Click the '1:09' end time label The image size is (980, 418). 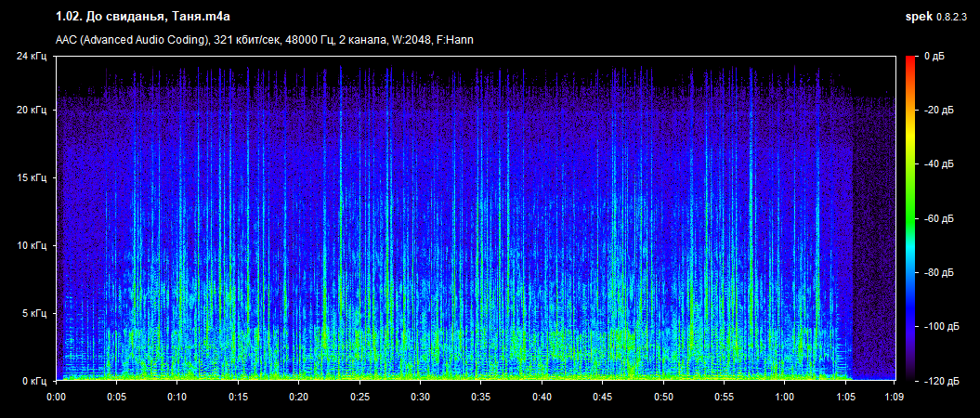(x=895, y=397)
